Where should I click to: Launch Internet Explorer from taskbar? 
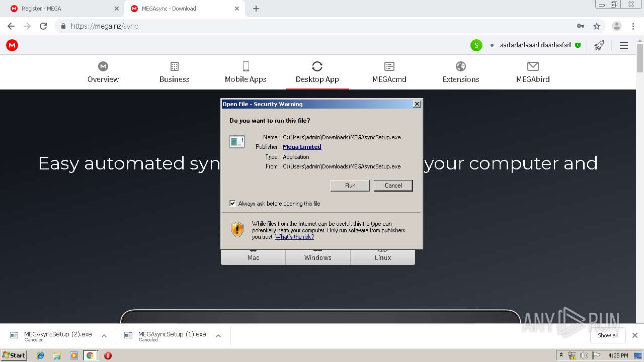click(x=40, y=355)
